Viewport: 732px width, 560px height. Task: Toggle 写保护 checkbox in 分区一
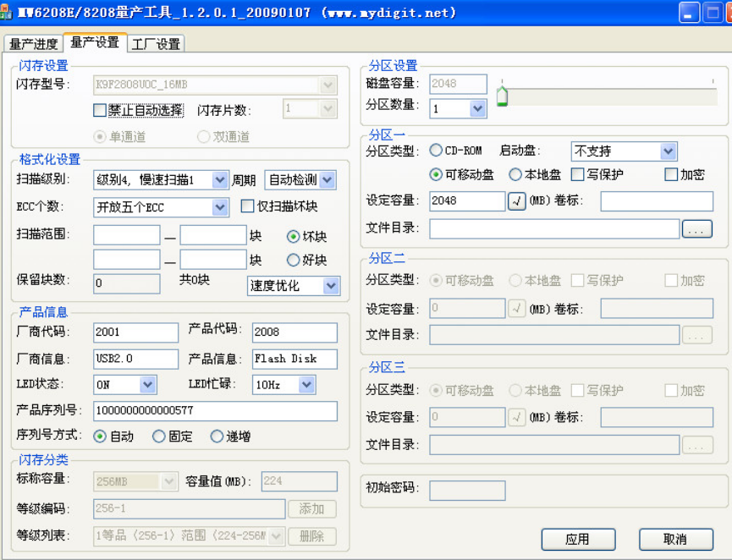pyautogui.click(x=578, y=175)
